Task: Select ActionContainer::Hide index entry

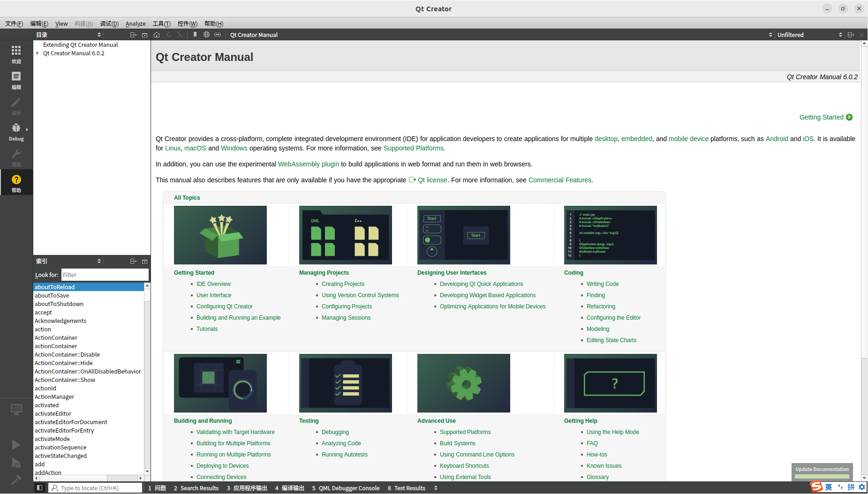Action: [x=89, y=363]
